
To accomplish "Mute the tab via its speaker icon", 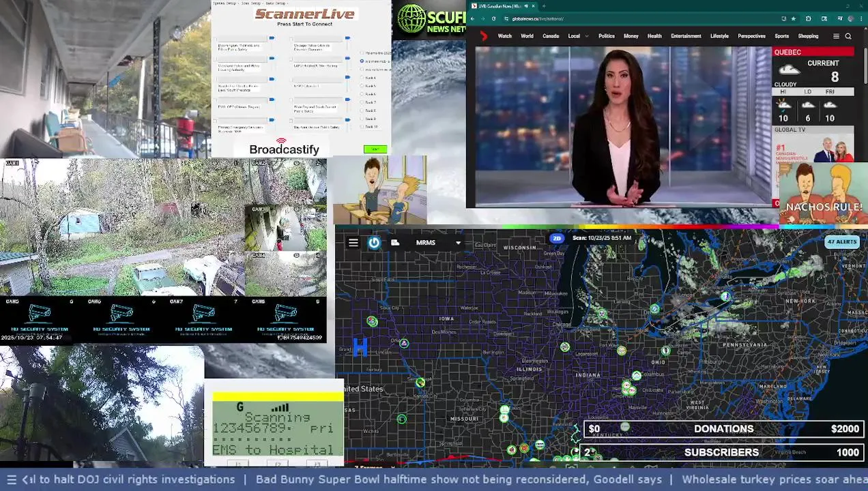I will (x=525, y=6).
